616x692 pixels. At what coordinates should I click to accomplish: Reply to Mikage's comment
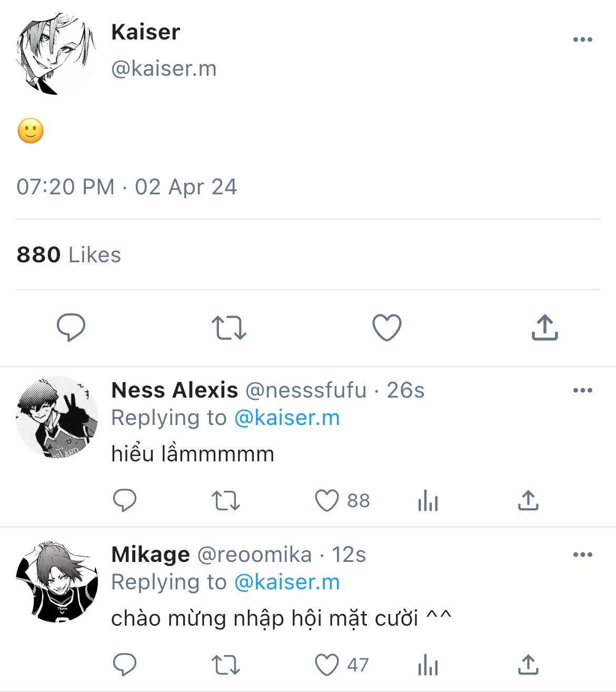tap(125, 665)
